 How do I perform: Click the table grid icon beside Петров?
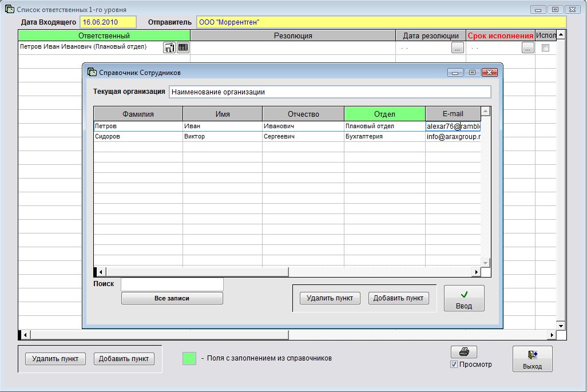point(183,48)
